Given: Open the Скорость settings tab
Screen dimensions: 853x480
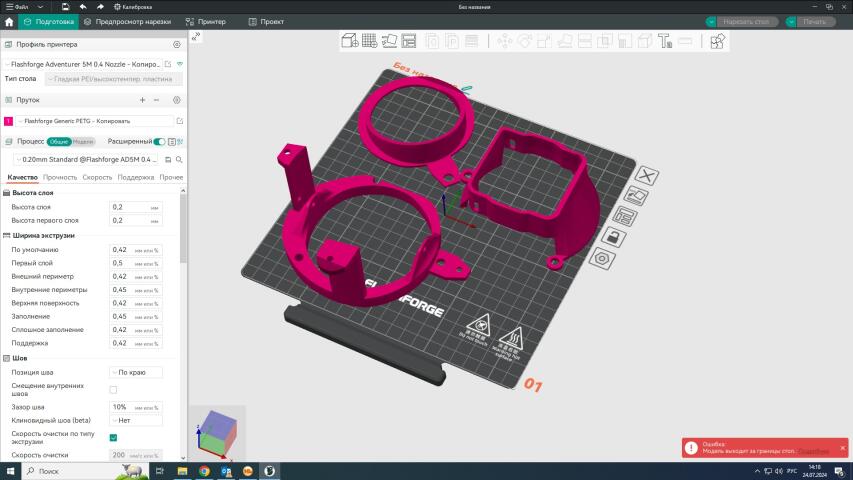Looking at the screenshot, I should pos(97,177).
